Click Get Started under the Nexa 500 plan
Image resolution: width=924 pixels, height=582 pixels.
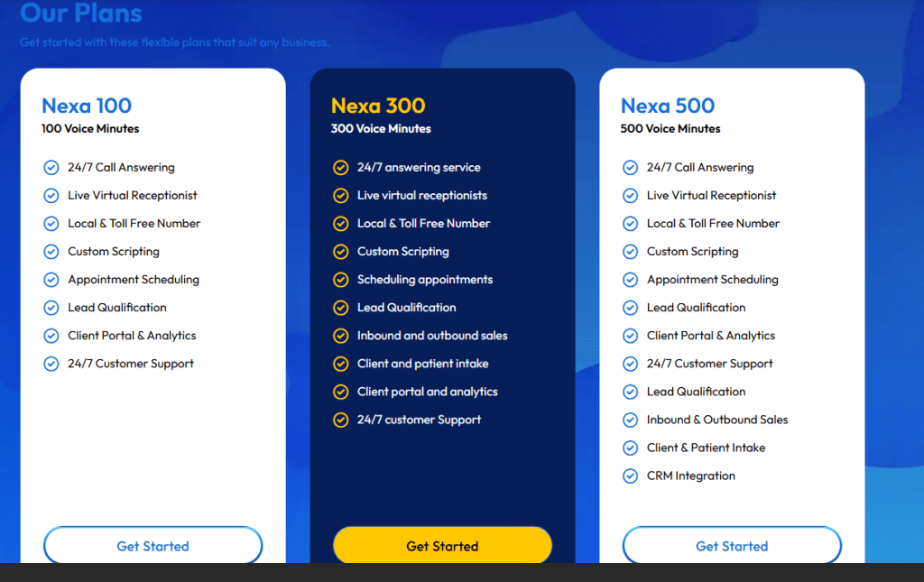click(x=731, y=545)
